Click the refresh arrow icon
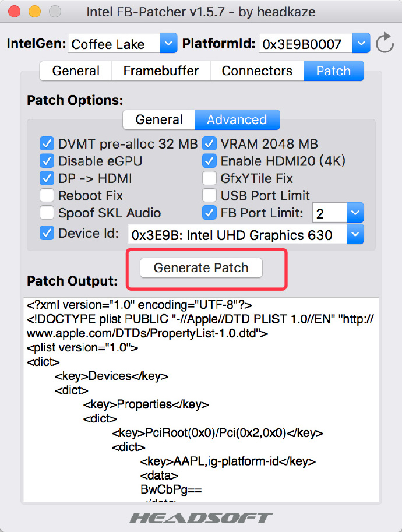402x532 pixels. 385,43
